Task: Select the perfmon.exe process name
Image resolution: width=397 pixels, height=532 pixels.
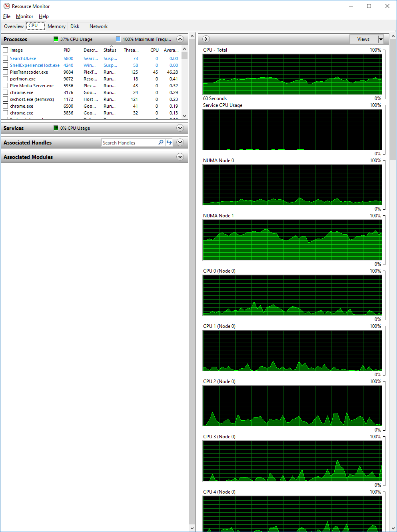Action: (23, 79)
